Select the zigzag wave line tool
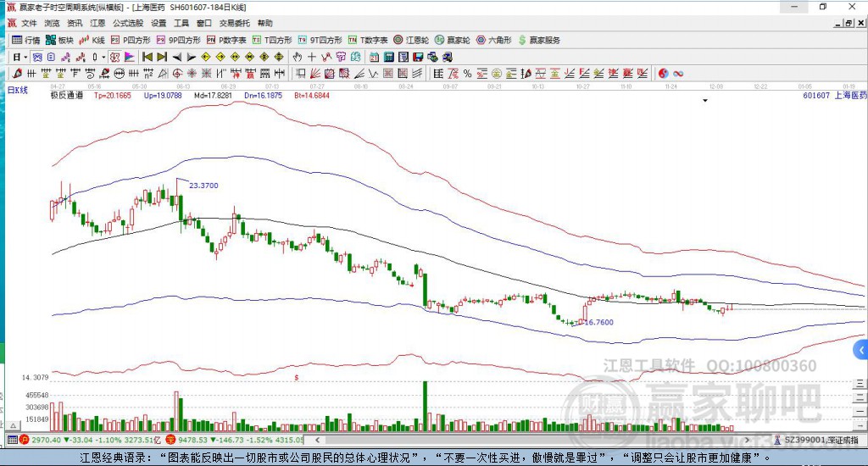This screenshot has height=466, width=868. [373, 74]
